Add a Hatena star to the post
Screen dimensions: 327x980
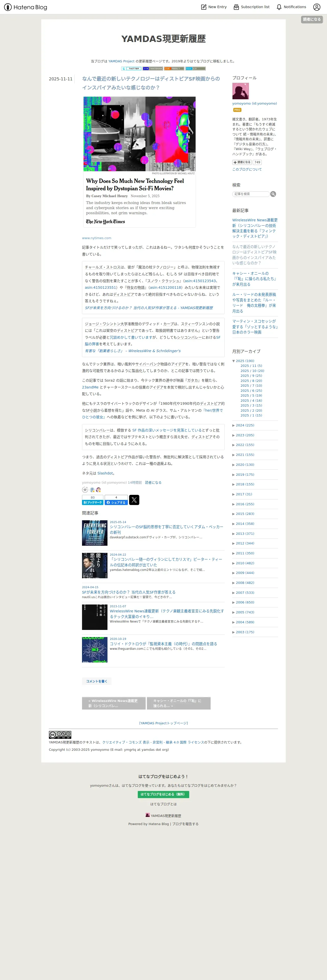pyautogui.click(x=85, y=490)
